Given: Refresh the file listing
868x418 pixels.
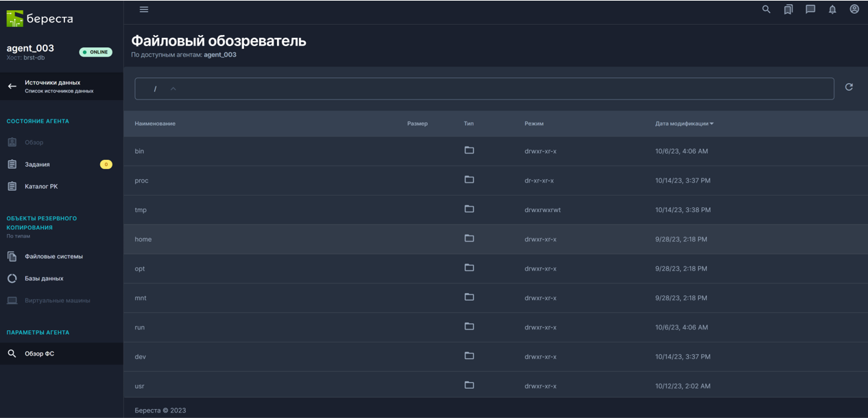Looking at the screenshot, I should click(849, 87).
